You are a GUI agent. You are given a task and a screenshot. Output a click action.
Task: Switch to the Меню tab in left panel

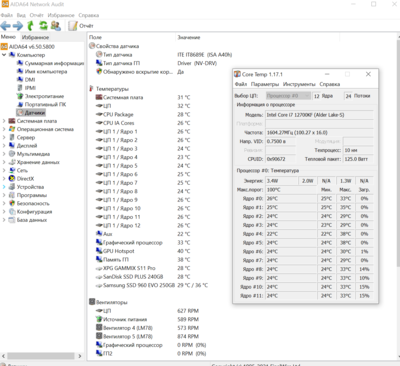click(x=8, y=37)
